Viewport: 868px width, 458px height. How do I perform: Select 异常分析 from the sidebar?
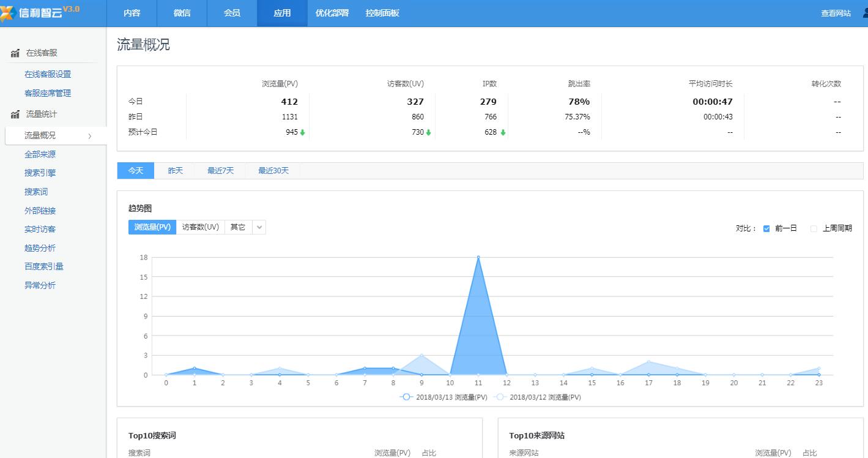coord(40,285)
